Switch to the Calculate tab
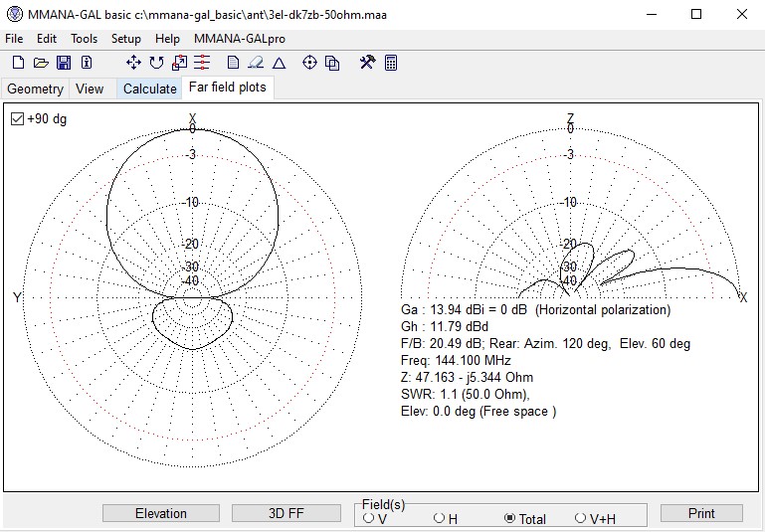Viewport: 765px width, 532px height. pyautogui.click(x=149, y=89)
